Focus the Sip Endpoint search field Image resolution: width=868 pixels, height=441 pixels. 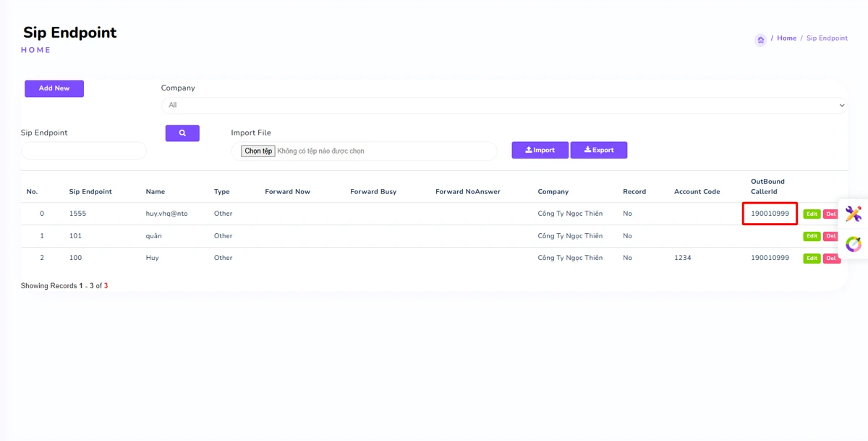click(x=84, y=151)
